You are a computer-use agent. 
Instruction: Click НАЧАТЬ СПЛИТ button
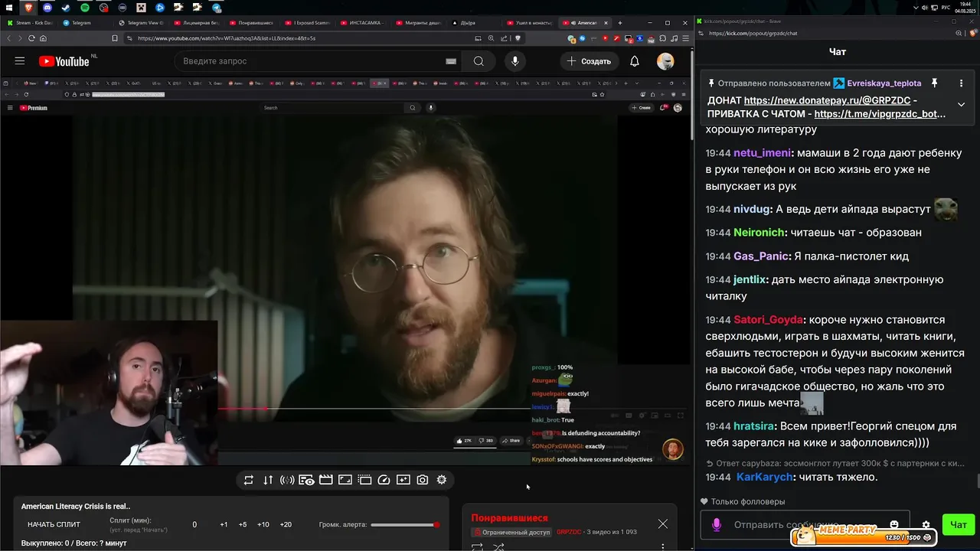click(54, 525)
